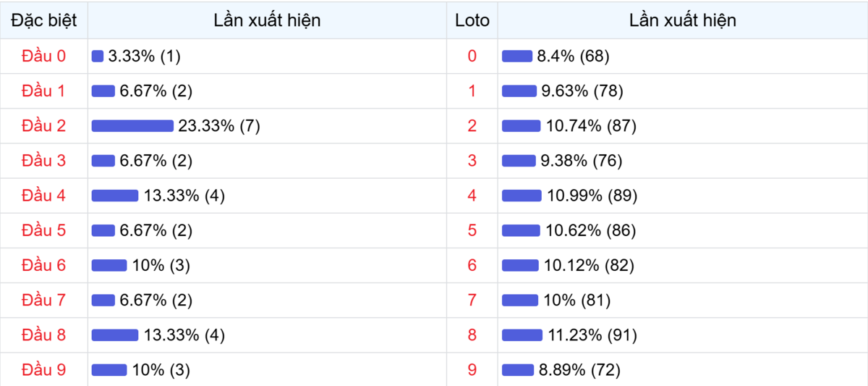This screenshot has height=386, width=868.
Task: Click Loto number 7 in red
Action: pos(472,300)
